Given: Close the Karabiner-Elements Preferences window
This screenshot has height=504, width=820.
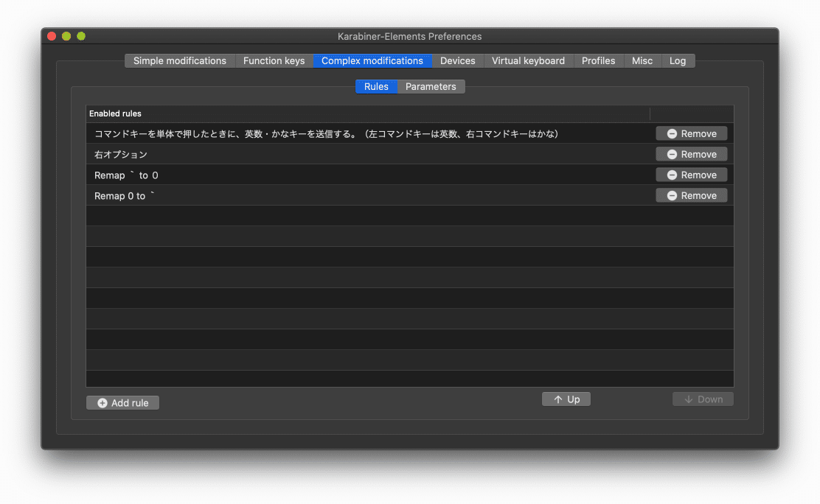Looking at the screenshot, I should tap(52, 36).
